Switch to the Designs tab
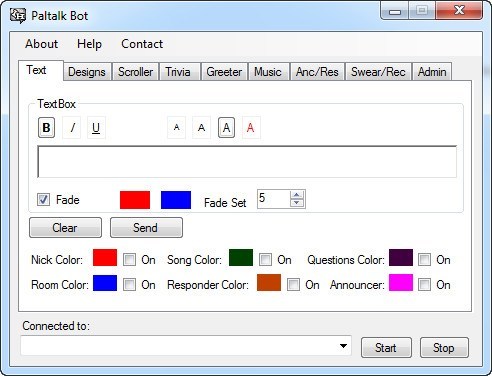 click(87, 72)
